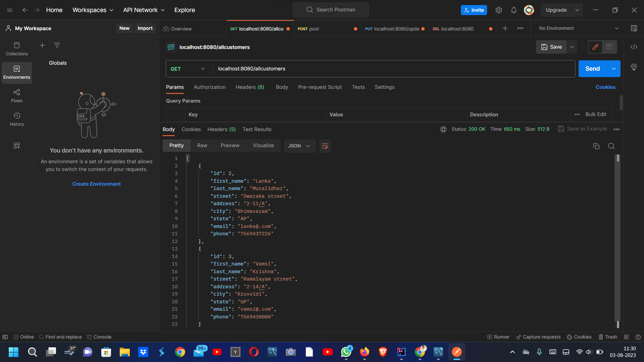Open the Runner from the status bar
644x362 pixels.
pyautogui.click(x=498, y=337)
